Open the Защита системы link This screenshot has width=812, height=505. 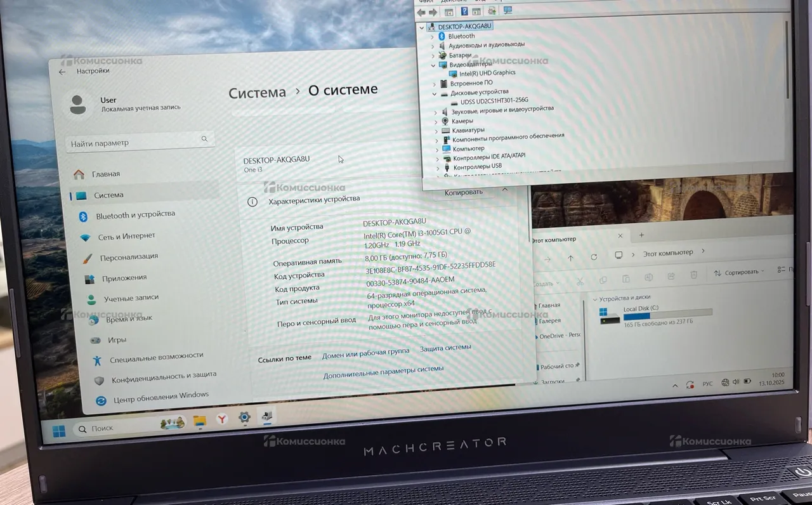click(x=445, y=348)
